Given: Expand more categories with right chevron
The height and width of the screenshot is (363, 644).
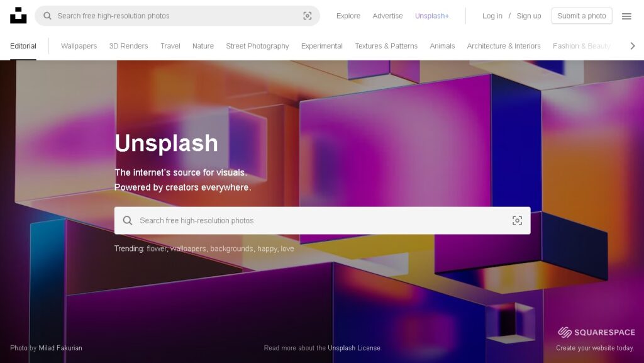Looking at the screenshot, I should tap(633, 46).
